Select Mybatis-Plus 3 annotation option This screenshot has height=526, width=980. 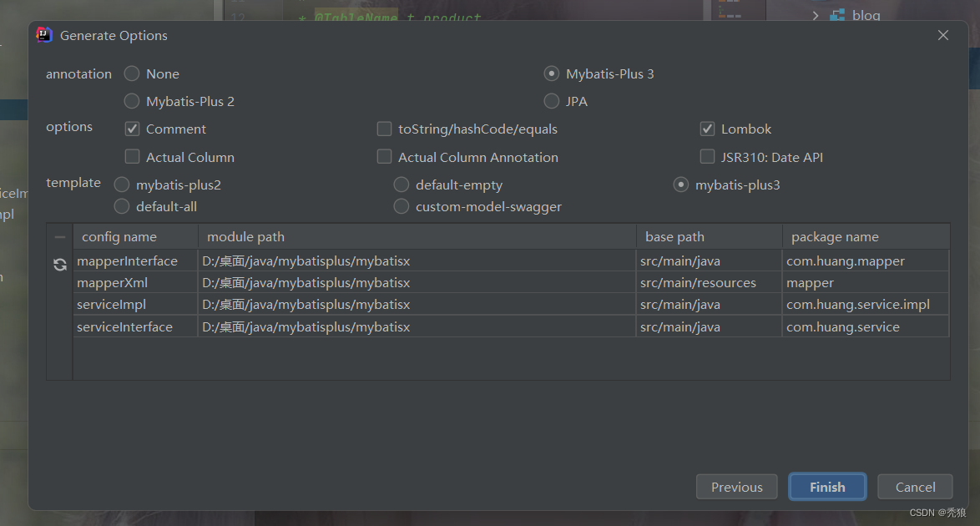click(551, 73)
